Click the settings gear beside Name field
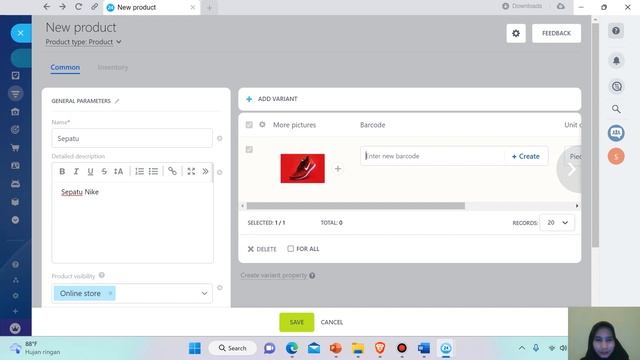The image size is (640, 360). [x=220, y=138]
